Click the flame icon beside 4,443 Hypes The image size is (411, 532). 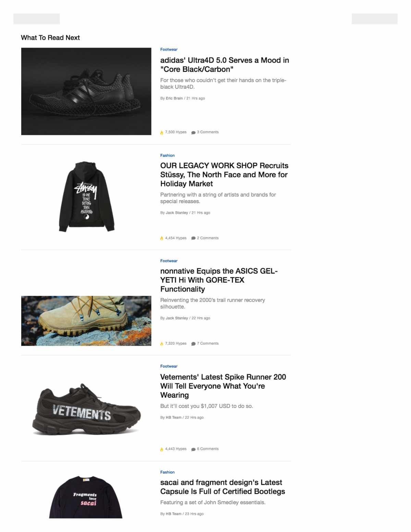[x=162, y=449]
